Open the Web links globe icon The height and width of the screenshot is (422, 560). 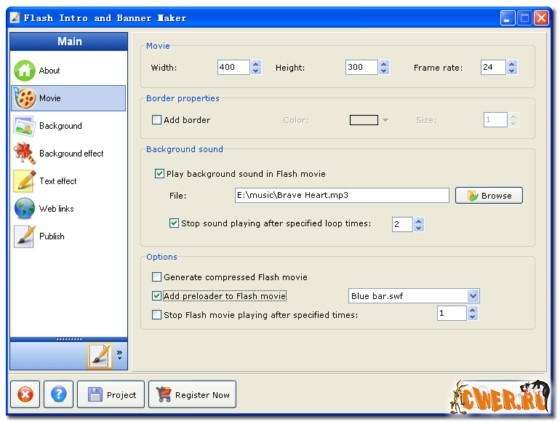coord(24,209)
